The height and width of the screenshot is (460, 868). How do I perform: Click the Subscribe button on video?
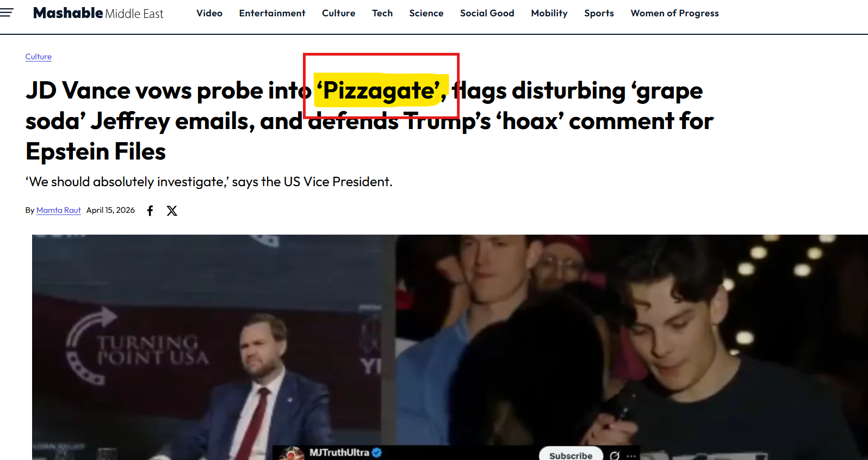tap(571, 455)
